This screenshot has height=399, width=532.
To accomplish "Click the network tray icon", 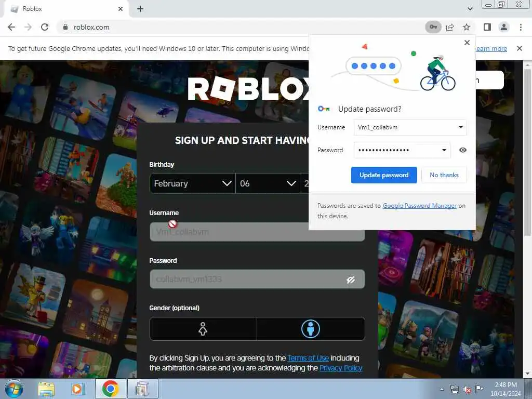I will 454,389.
